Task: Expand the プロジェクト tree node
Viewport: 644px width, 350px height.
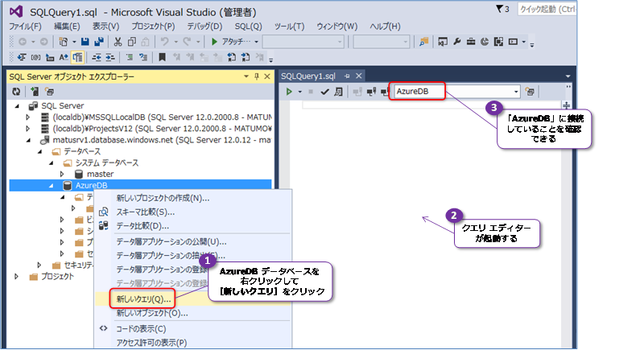Action: [x=16, y=277]
